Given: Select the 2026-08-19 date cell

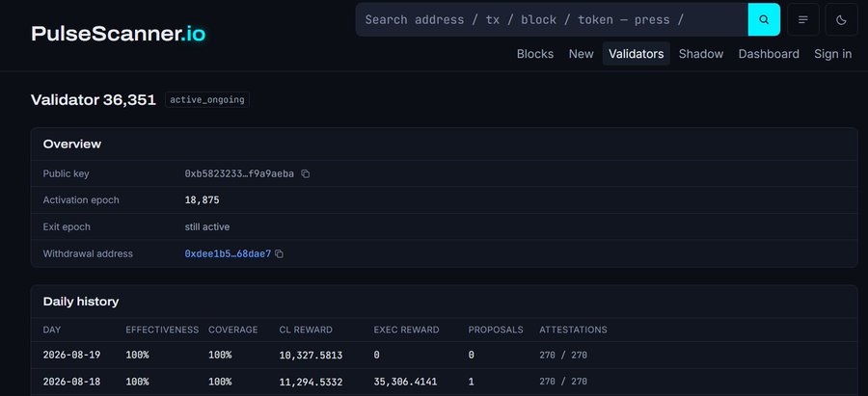Looking at the screenshot, I should coord(72,356).
